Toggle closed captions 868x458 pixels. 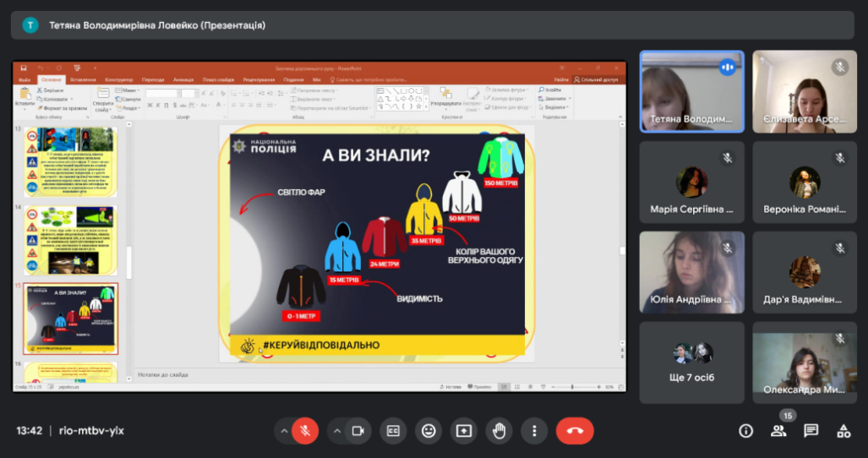pos(393,431)
